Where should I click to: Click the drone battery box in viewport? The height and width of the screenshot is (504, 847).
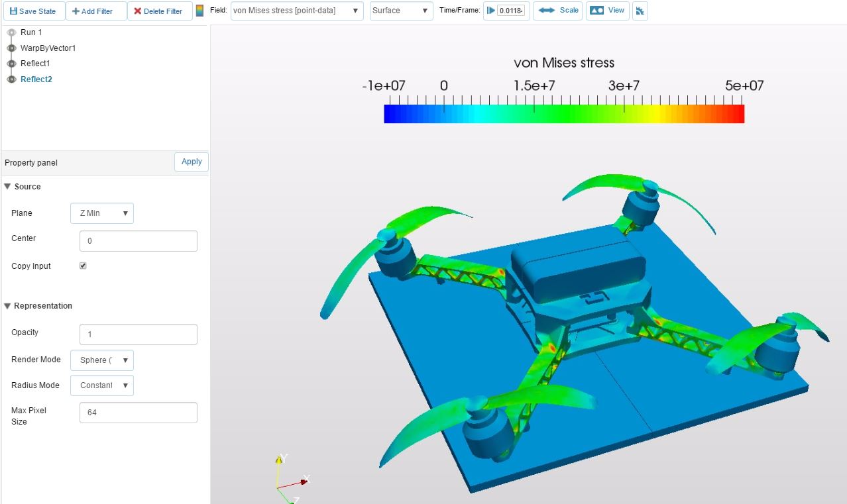[577, 265]
